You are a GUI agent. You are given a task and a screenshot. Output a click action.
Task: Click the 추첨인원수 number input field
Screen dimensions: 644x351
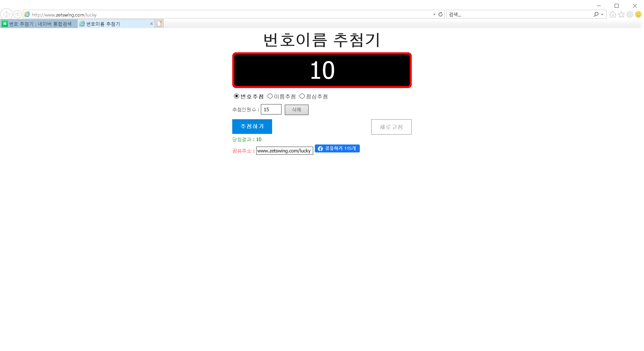click(271, 109)
